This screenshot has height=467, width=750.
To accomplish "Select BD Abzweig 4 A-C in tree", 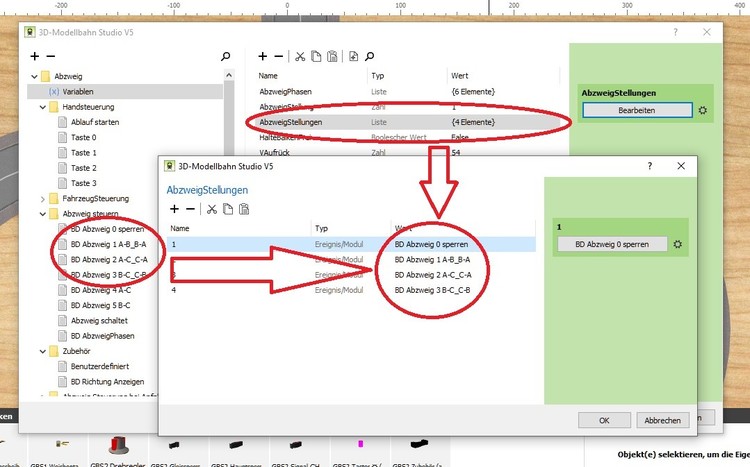I will [100, 290].
